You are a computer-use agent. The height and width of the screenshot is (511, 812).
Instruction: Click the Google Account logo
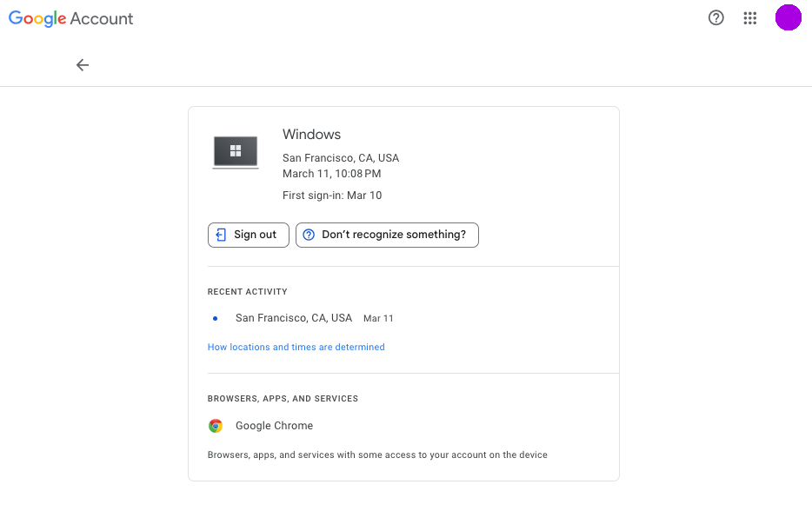pyautogui.click(x=71, y=18)
